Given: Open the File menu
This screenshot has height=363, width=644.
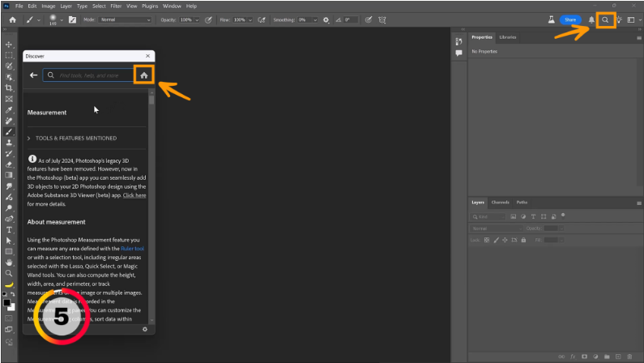Looking at the screenshot, I should tap(19, 6).
